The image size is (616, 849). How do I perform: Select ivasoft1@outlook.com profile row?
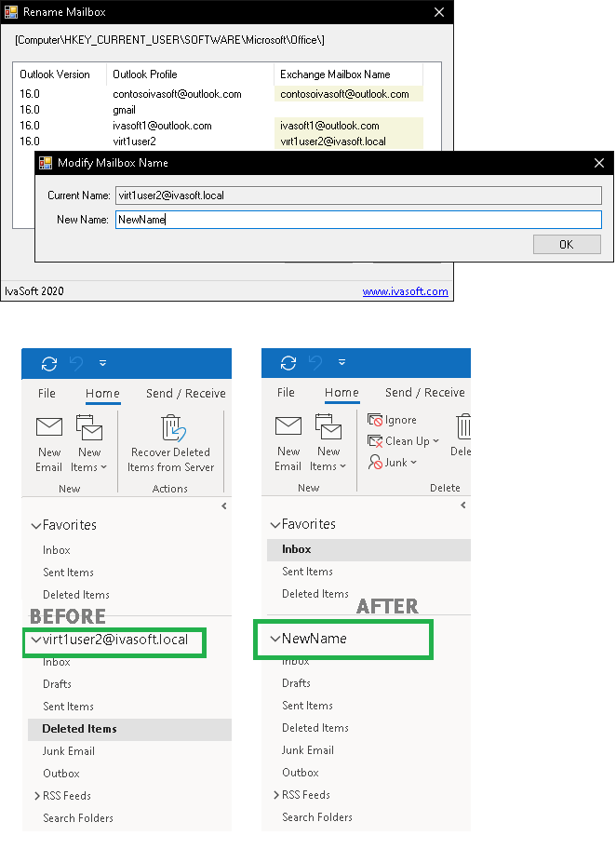tap(221, 126)
